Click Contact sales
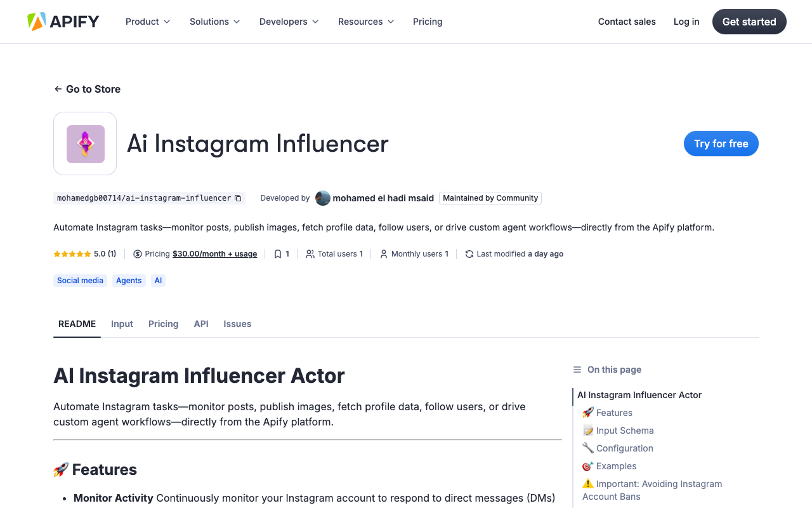This screenshot has width=812, height=508. (x=627, y=22)
